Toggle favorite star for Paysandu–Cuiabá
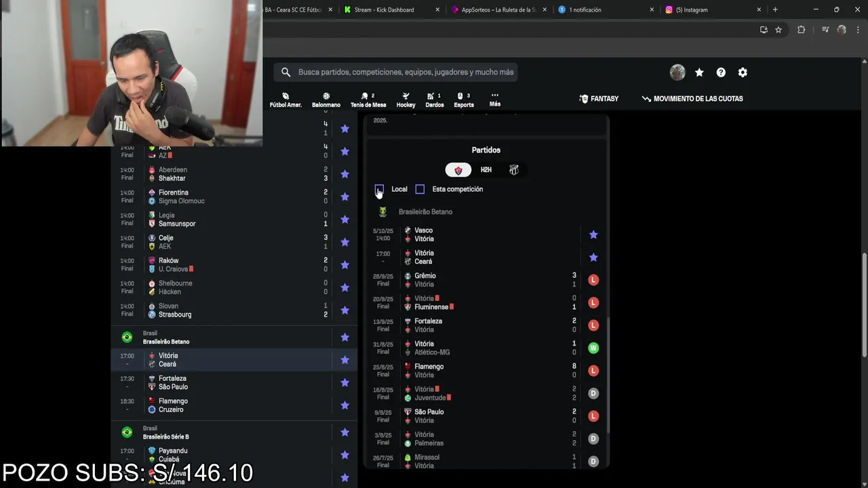The width and height of the screenshot is (868, 488). click(x=344, y=455)
